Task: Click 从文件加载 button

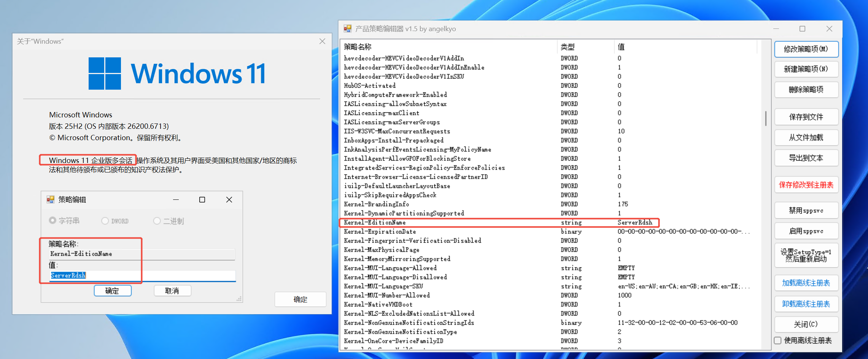Action: pyautogui.click(x=806, y=138)
